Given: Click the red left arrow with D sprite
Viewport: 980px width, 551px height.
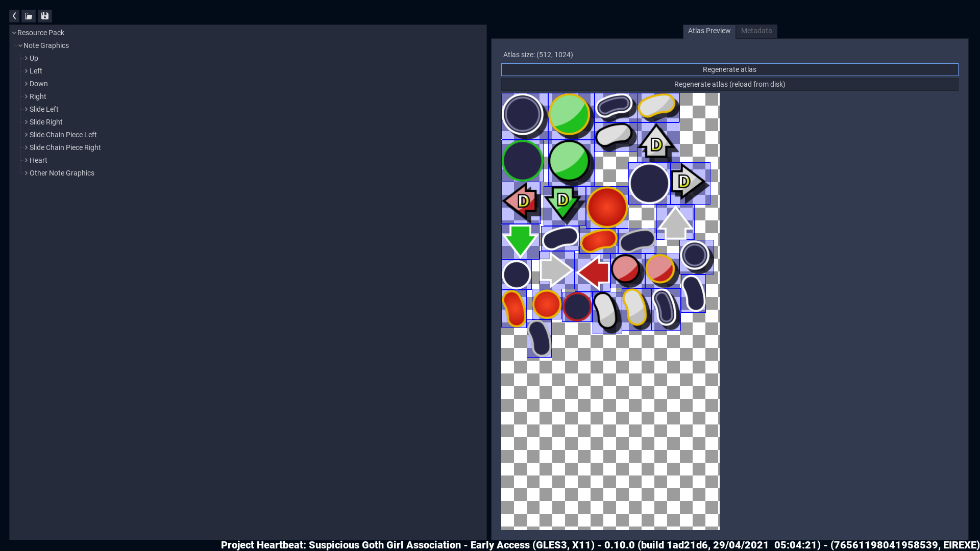Looking at the screenshot, I should pos(521,202).
